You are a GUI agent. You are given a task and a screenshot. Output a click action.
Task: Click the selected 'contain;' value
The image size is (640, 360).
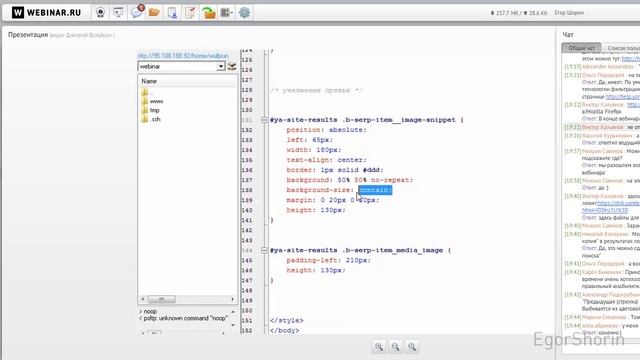375,190
